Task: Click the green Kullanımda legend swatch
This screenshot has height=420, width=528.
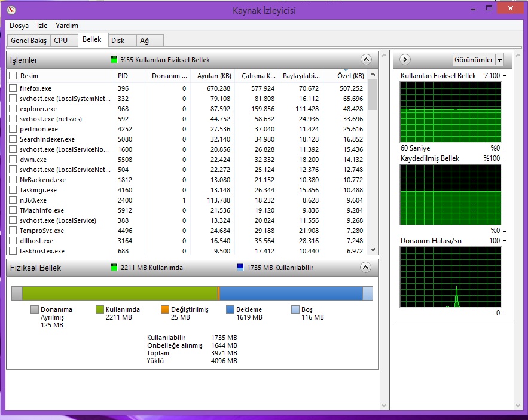Action: tap(100, 309)
